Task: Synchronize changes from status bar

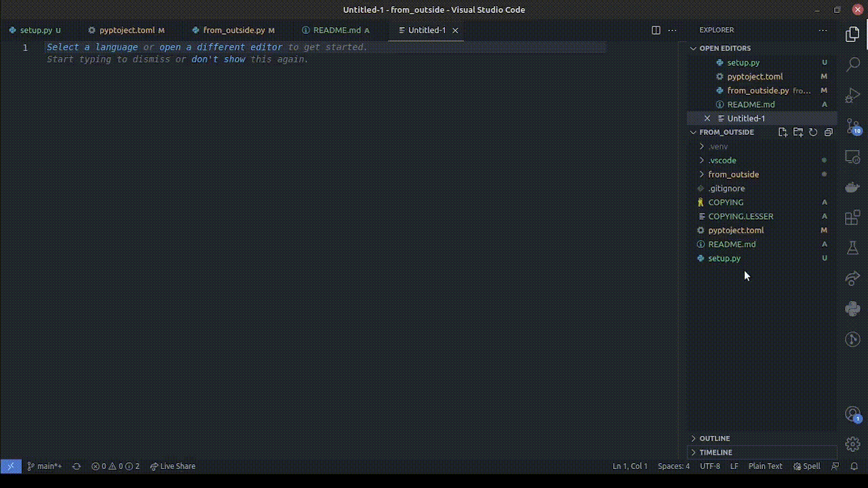Action: pyautogui.click(x=77, y=466)
